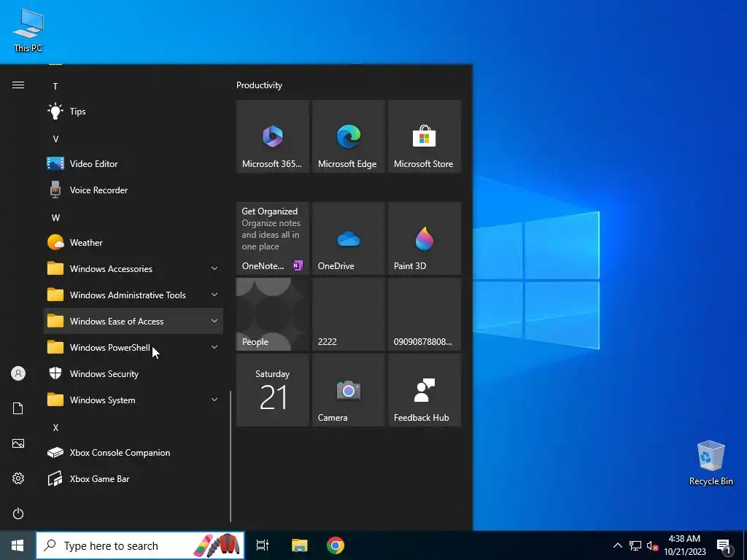Open the network icon in system tray
This screenshot has width=747, height=560.
pyautogui.click(x=635, y=545)
